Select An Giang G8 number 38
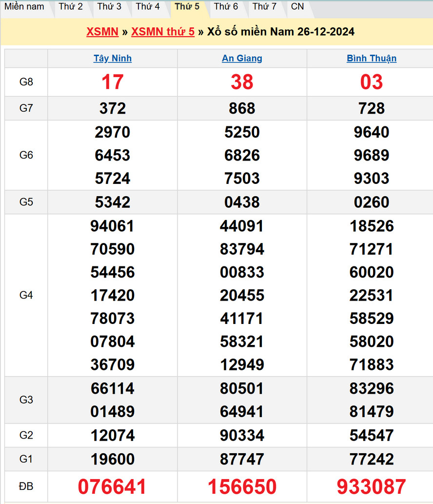Viewport: 433px width, 504px height. pos(242,82)
